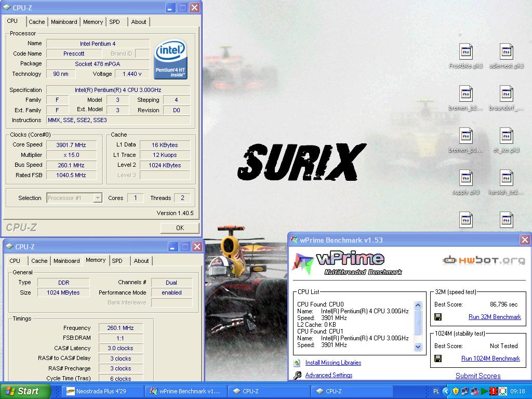Switch to Mainboard tab in lower CPU-Z window
The width and height of the screenshot is (532, 399).
tap(66, 261)
